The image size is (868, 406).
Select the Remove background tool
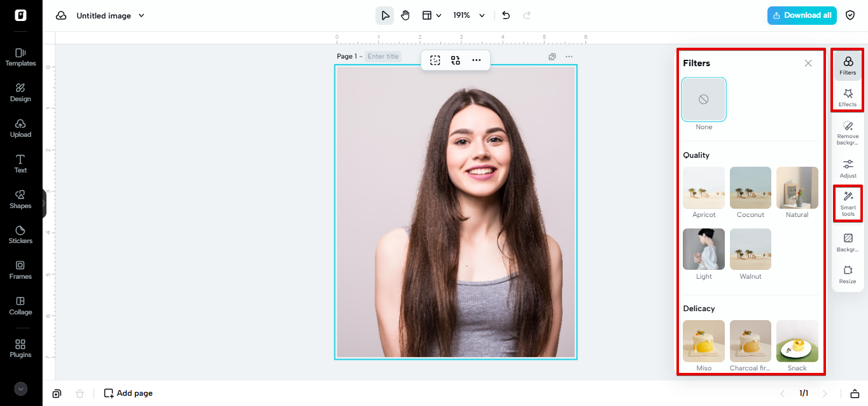[x=847, y=134]
